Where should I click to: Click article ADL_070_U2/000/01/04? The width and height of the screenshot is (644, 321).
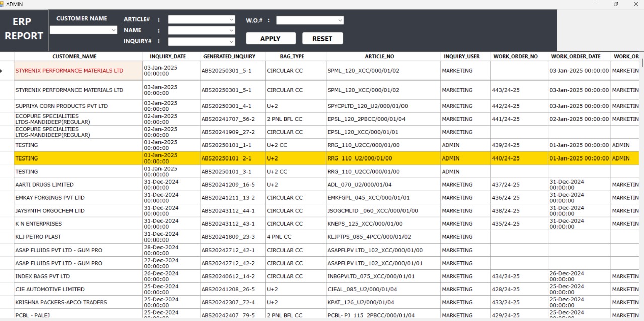point(383,185)
